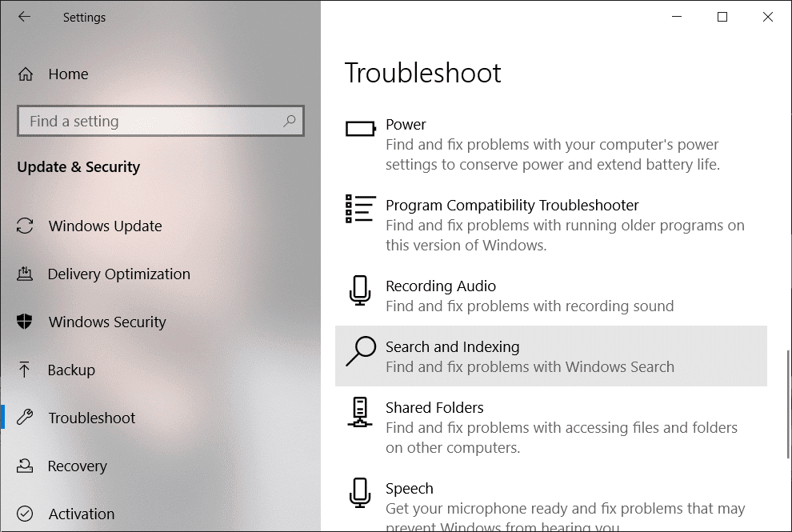Click the Shared Folders network icon
The width and height of the screenshot is (792, 532).
[x=360, y=412]
